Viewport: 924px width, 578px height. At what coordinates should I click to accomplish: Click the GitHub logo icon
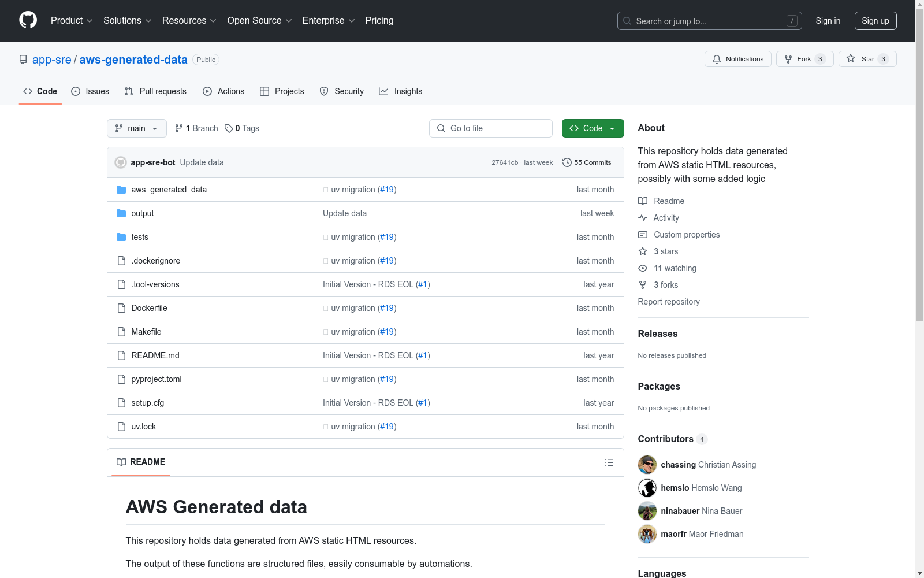click(x=28, y=20)
